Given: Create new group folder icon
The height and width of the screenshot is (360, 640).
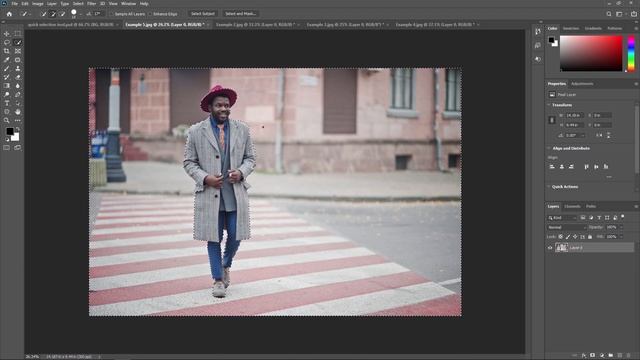Looking at the screenshot, I should [611, 356].
